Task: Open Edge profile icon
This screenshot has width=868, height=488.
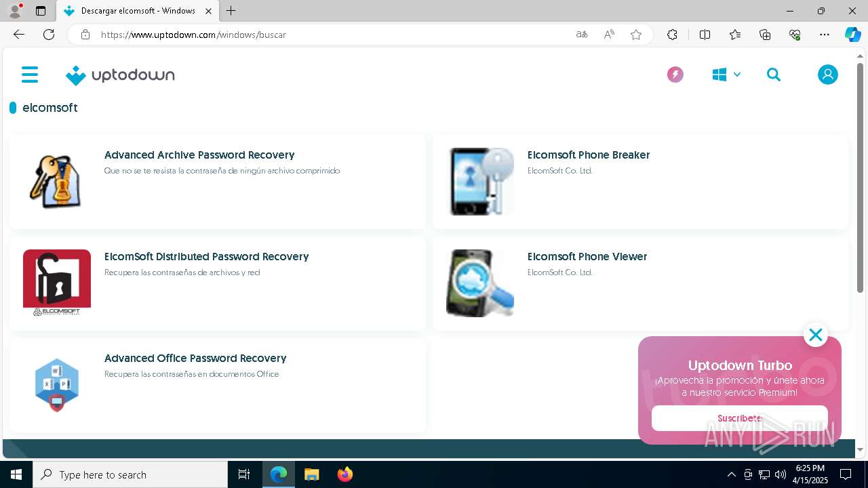Action: [15, 11]
